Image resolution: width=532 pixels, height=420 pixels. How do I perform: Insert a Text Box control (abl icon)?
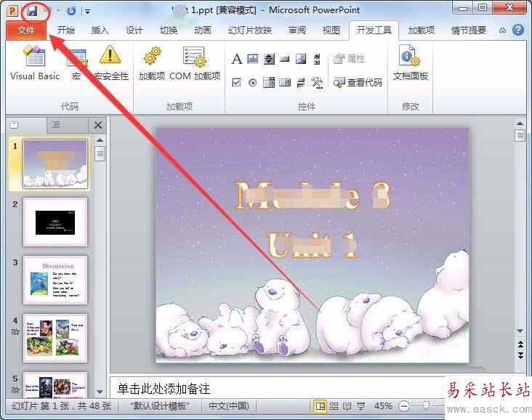253,59
